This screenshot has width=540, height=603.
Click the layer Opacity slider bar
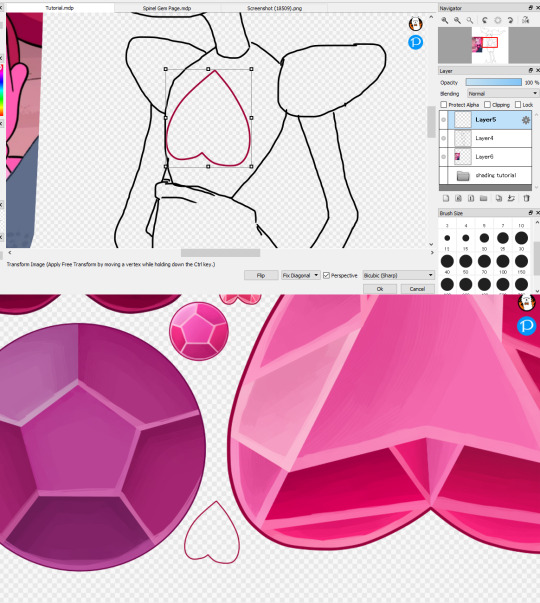[x=493, y=82]
